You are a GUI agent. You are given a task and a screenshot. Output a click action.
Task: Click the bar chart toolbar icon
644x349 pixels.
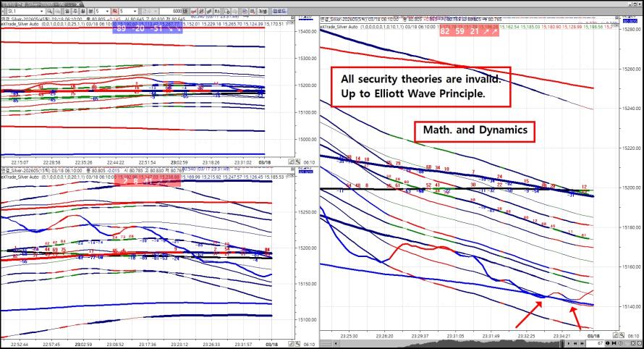209,11
